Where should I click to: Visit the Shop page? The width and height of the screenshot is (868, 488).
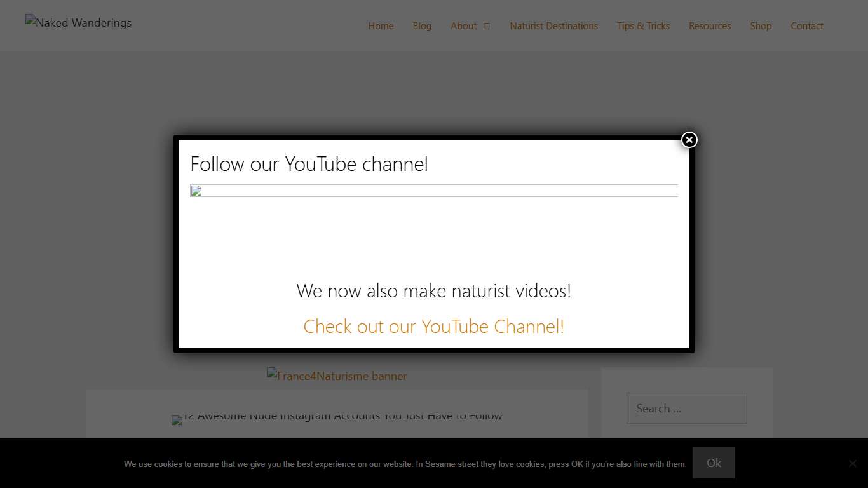pos(761,26)
